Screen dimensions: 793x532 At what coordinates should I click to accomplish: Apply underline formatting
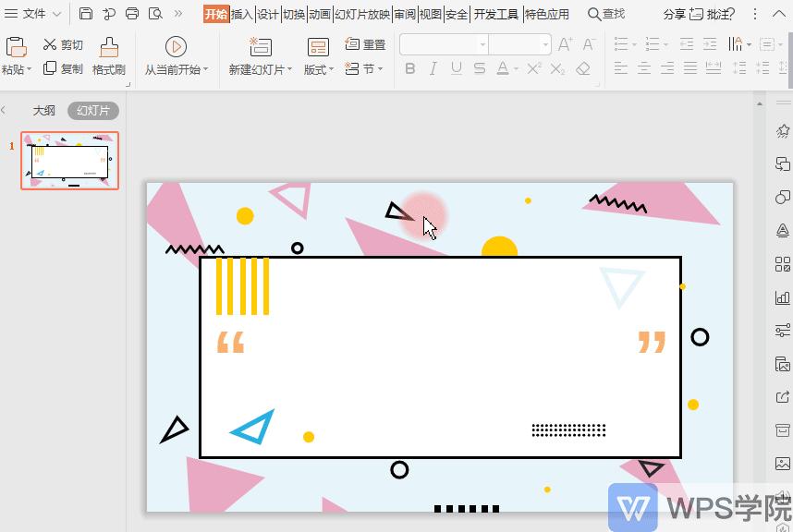coord(455,68)
